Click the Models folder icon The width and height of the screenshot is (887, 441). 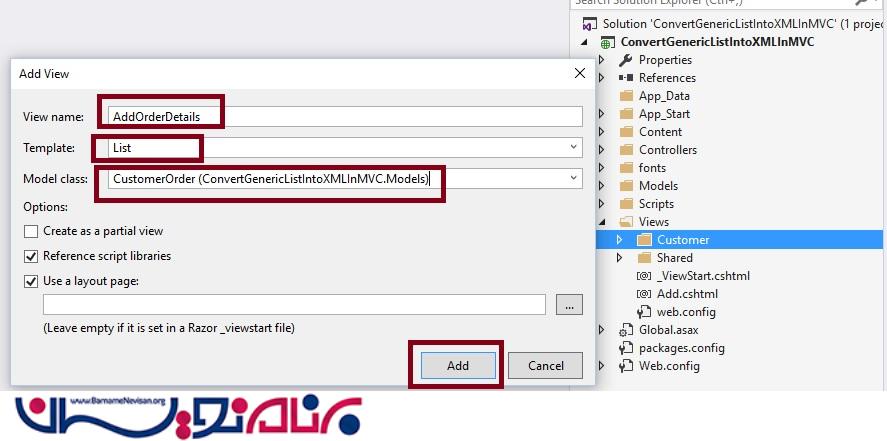(x=626, y=186)
